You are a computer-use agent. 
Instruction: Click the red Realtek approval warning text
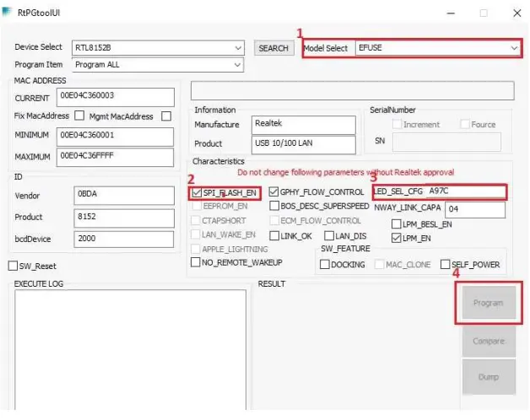345,172
